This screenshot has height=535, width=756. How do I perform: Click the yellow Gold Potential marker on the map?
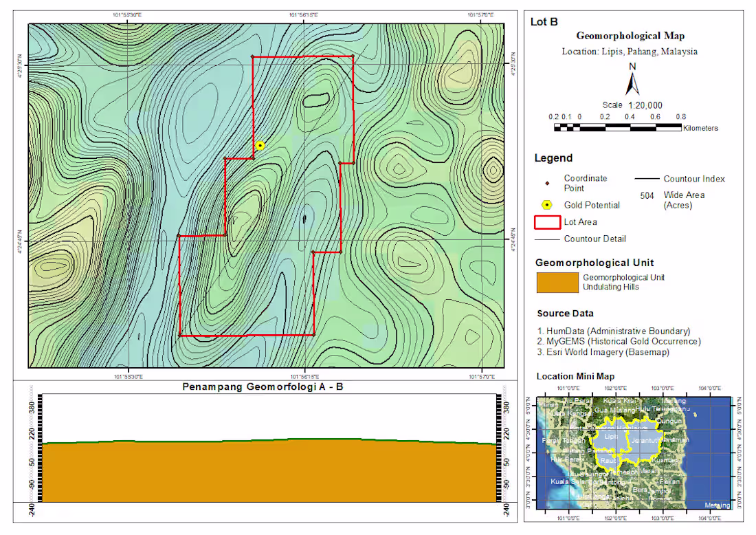point(260,145)
